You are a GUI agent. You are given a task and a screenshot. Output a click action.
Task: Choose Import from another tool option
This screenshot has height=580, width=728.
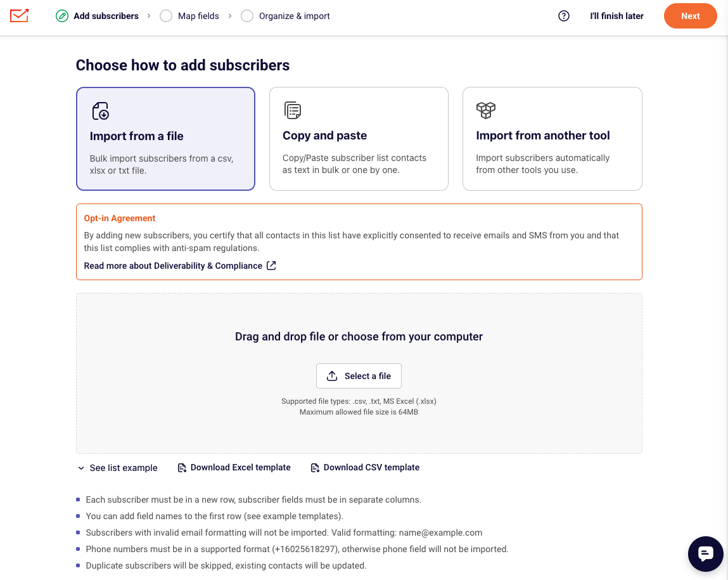click(x=552, y=139)
